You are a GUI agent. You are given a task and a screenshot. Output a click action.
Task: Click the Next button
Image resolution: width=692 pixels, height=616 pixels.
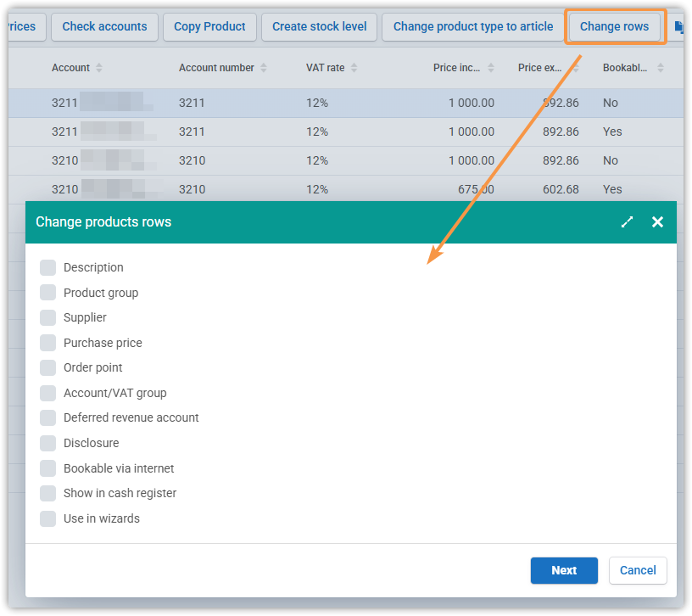click(564, 570)
